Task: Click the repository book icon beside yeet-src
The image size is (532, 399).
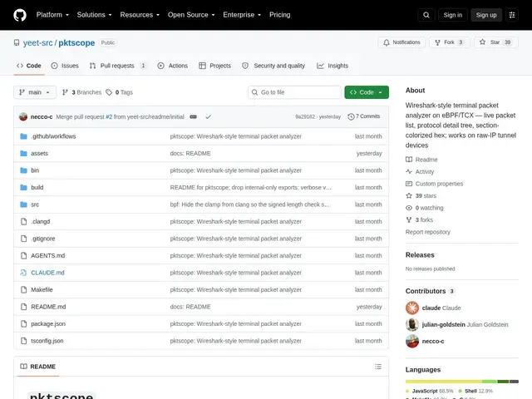Action: 17,42
